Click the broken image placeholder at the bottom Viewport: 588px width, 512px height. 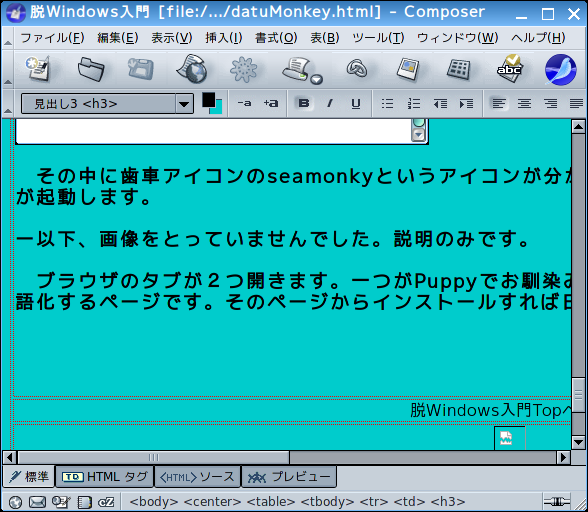pyautogui.click(x=510, y=438)
